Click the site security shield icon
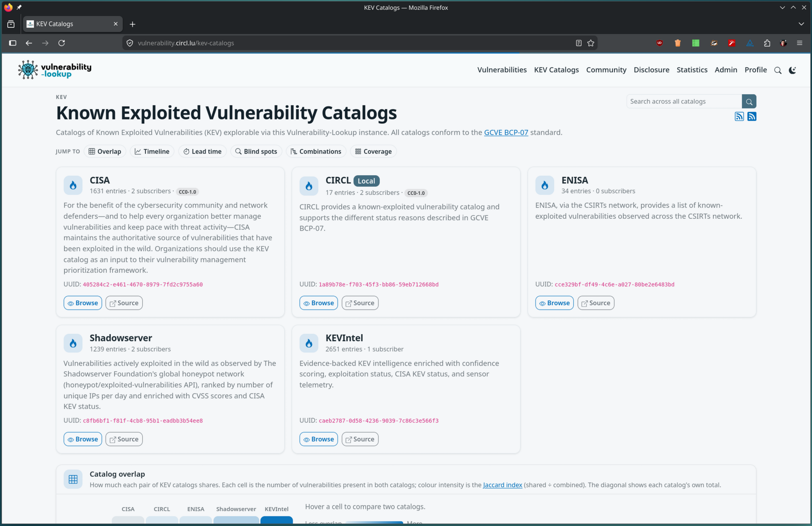This screenshot has height=526, width=812. (x=130, y=43)
